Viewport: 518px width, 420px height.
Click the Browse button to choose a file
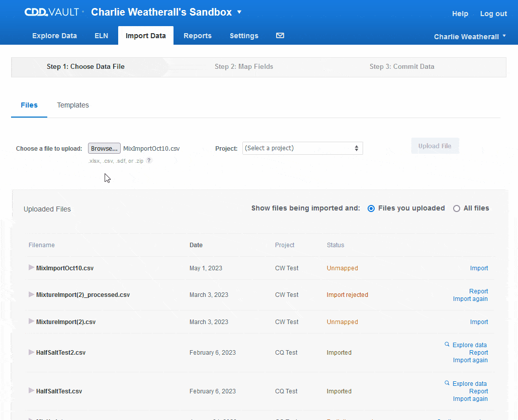pyautogui.click(x=104, y=148)
